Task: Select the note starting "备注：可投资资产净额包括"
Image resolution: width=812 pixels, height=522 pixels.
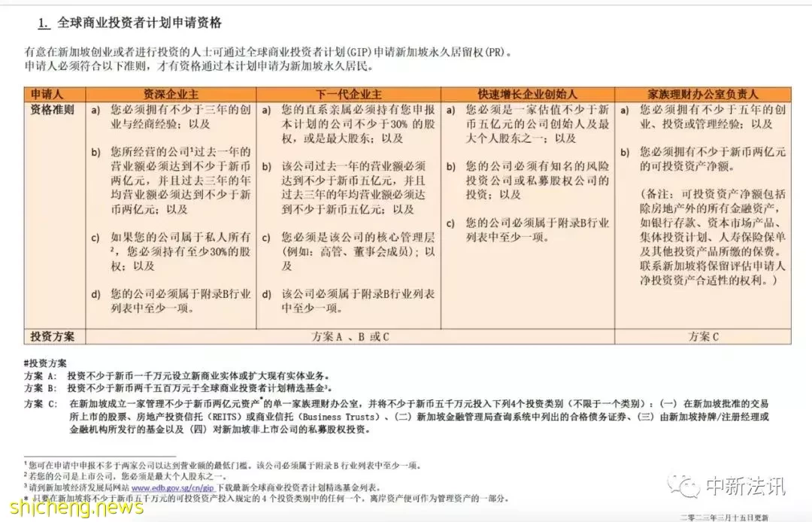Action: click(x=713, y=237)
